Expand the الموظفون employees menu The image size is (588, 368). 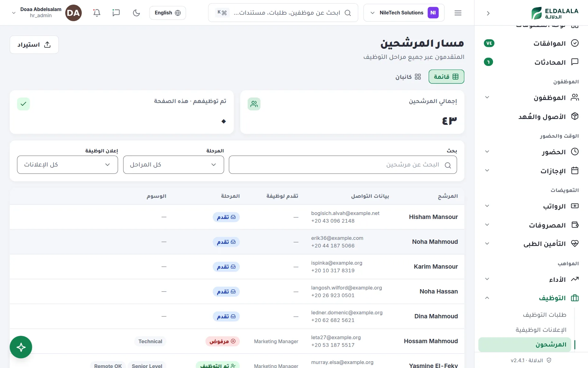coord(531,98)
